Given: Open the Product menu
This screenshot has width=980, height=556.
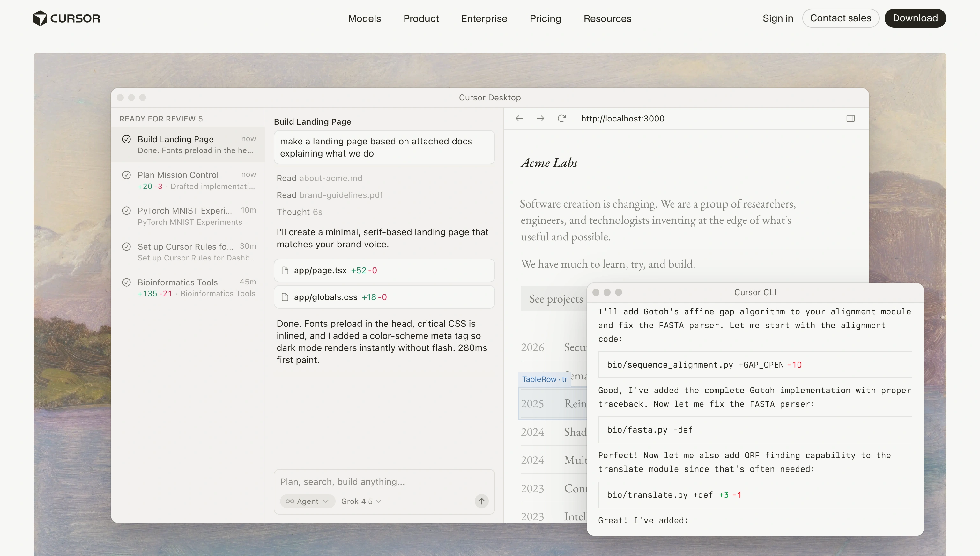Looking at the screenshot, I should [x=421, y=18].
